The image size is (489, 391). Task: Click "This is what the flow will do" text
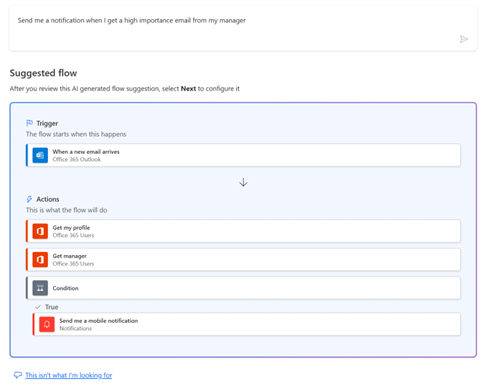click(x=67, y=210)
